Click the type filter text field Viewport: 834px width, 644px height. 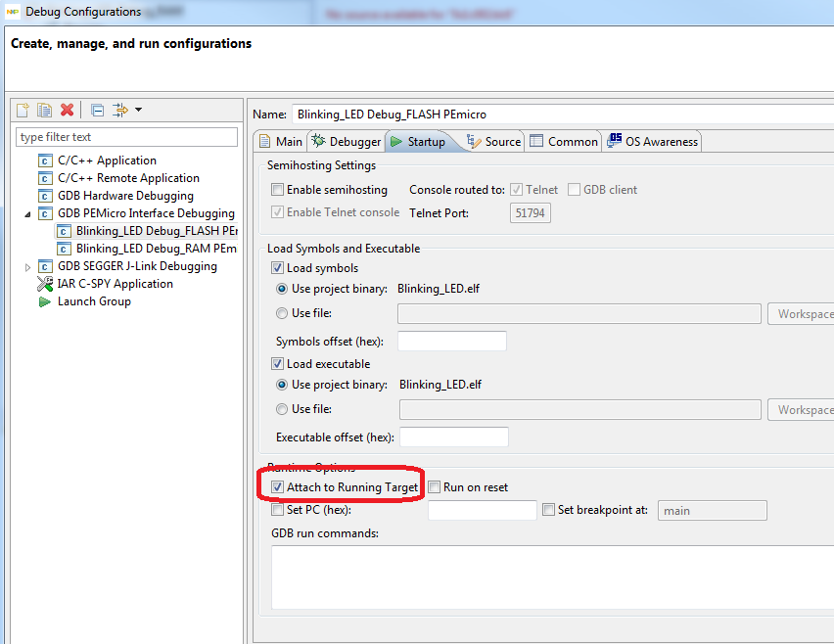click(126, 137)
